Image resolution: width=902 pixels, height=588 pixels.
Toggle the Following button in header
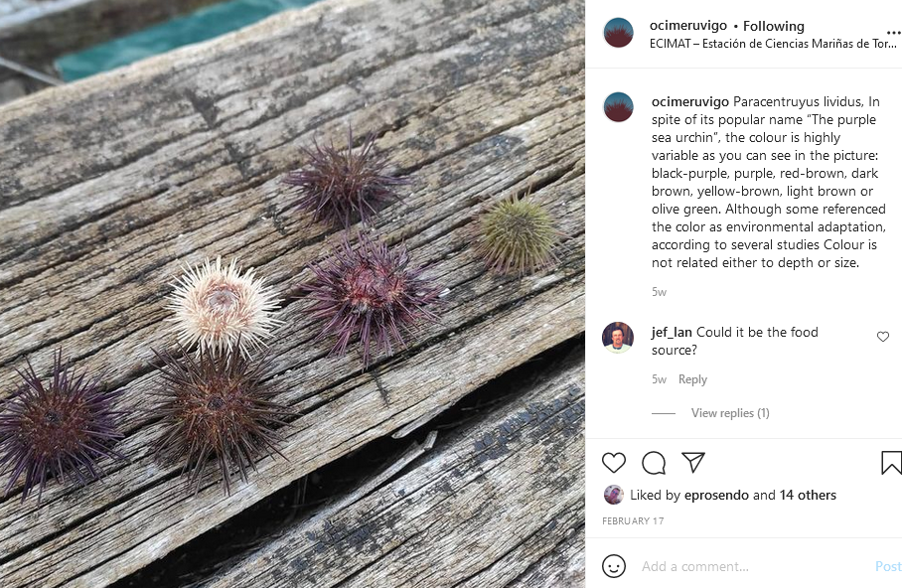773,26
